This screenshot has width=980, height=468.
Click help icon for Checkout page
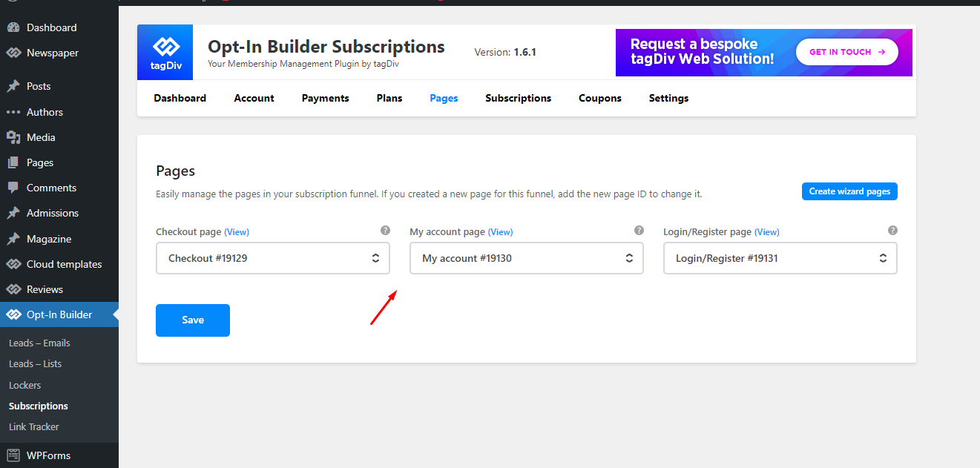385,231
